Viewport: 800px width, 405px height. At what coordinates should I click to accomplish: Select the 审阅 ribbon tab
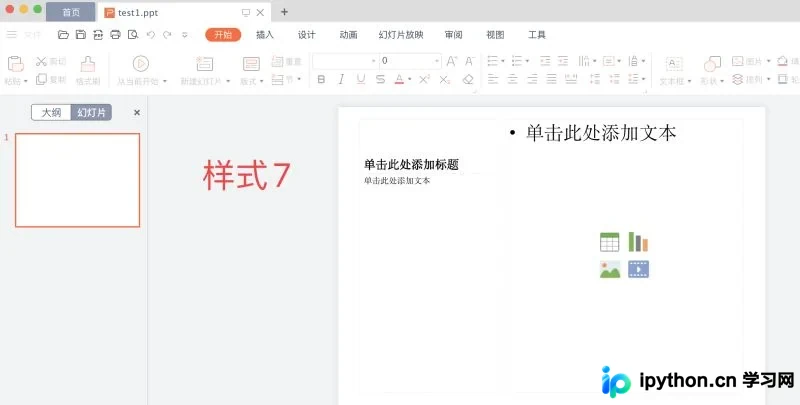coord(454,35)
